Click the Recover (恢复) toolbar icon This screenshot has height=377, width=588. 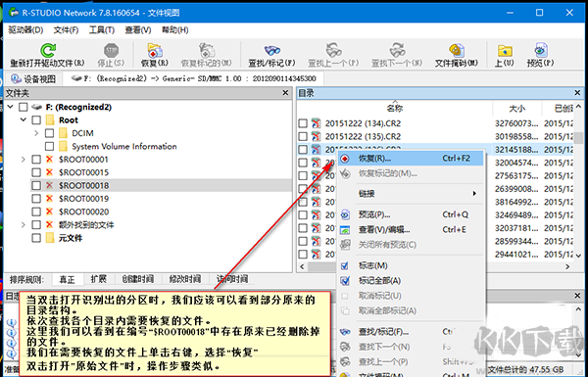(155, 50)
